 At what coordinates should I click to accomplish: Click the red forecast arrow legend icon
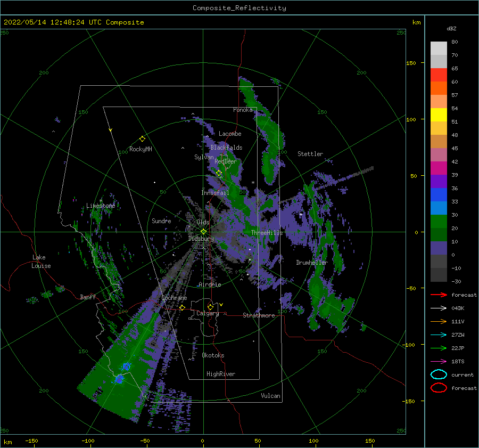[439, 295]
